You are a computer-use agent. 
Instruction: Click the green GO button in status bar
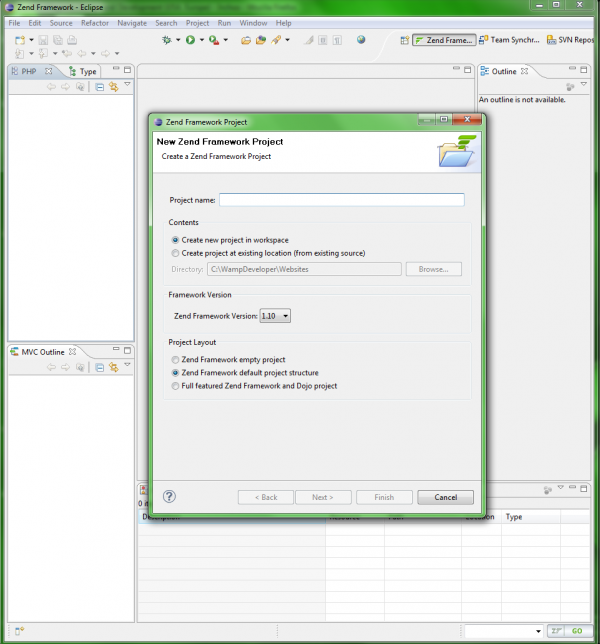click(x=577, y=631)
